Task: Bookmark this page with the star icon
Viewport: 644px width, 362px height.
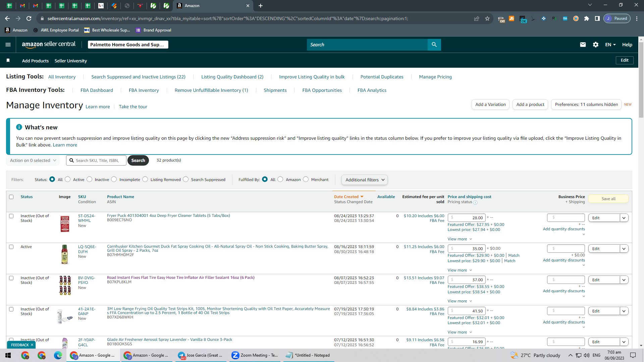Action: tap(487, 18)
